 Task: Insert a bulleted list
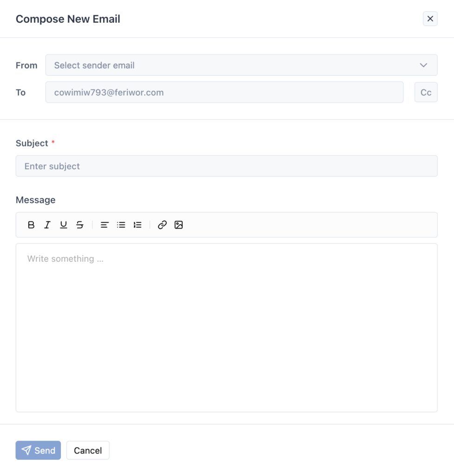point(121,225)
